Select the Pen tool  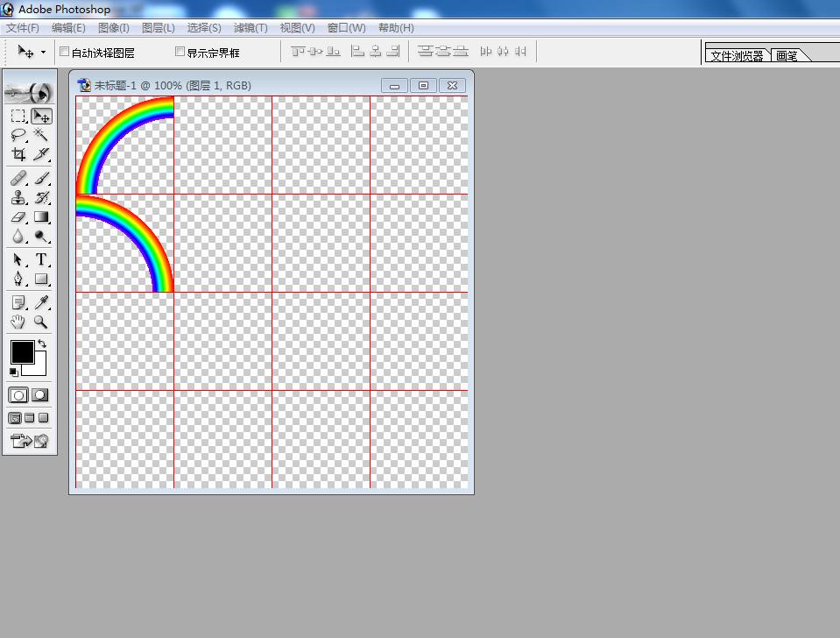click(18, 279)
